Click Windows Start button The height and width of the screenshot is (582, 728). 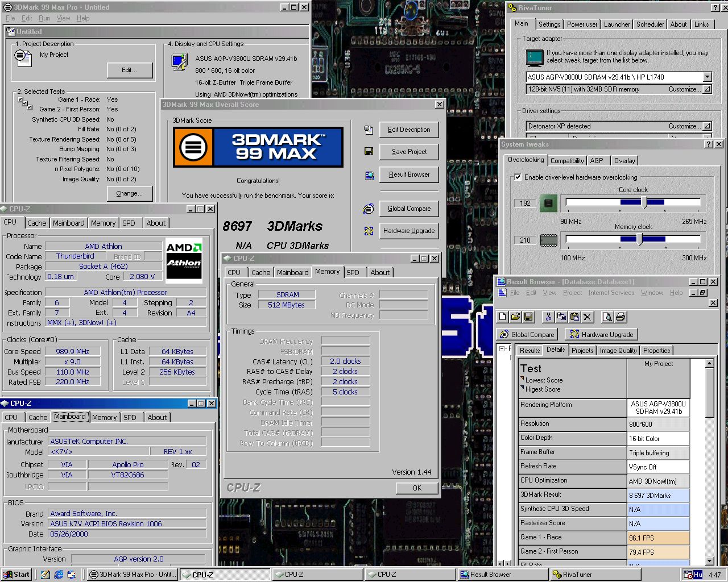(16, 575)
